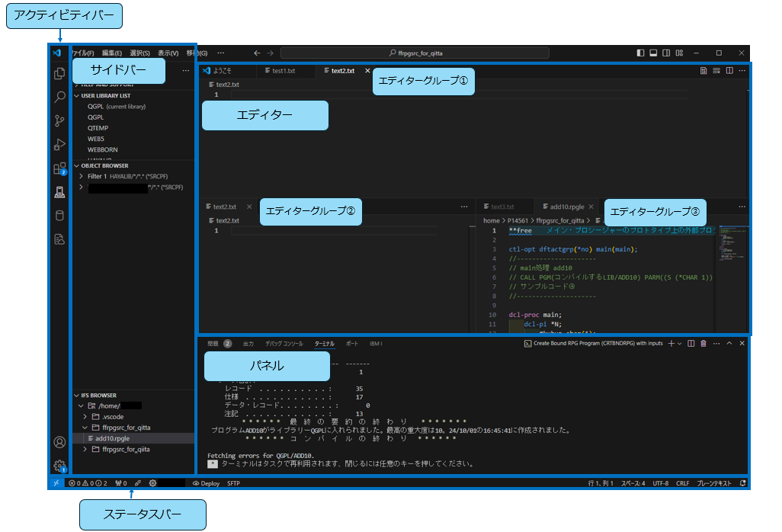The width and height of the screenshot is (782, 532).
Task: Open the Search view in activity bar
Action: point(59,97)
